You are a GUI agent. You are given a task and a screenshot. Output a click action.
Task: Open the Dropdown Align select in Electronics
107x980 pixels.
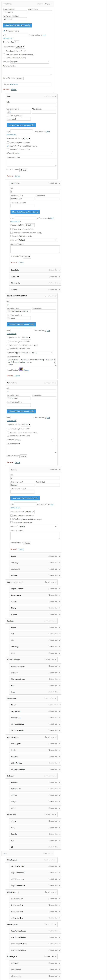click(x=20, y=47)
